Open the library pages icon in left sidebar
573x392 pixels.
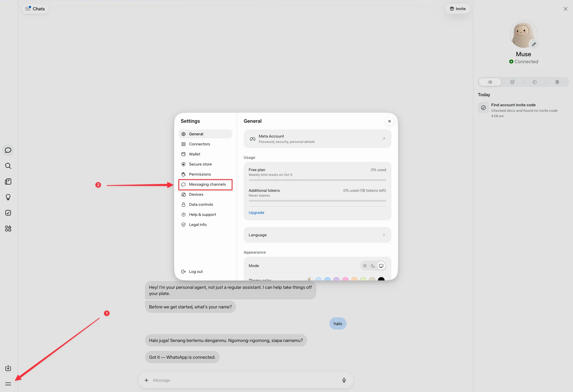pyautogui.click(x=8, y=181)
